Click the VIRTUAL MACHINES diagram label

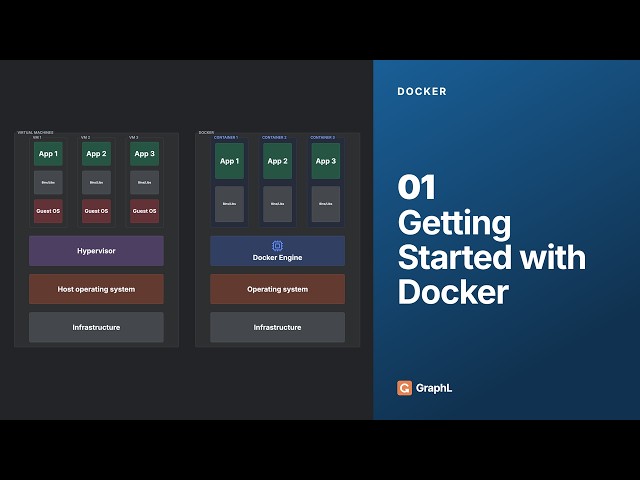coord(35,133)
